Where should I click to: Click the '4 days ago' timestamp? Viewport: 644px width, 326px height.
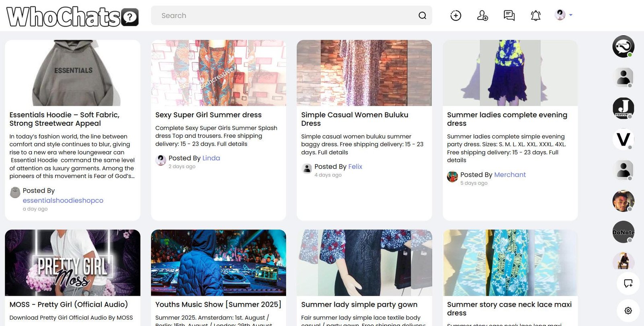(328, 175)
